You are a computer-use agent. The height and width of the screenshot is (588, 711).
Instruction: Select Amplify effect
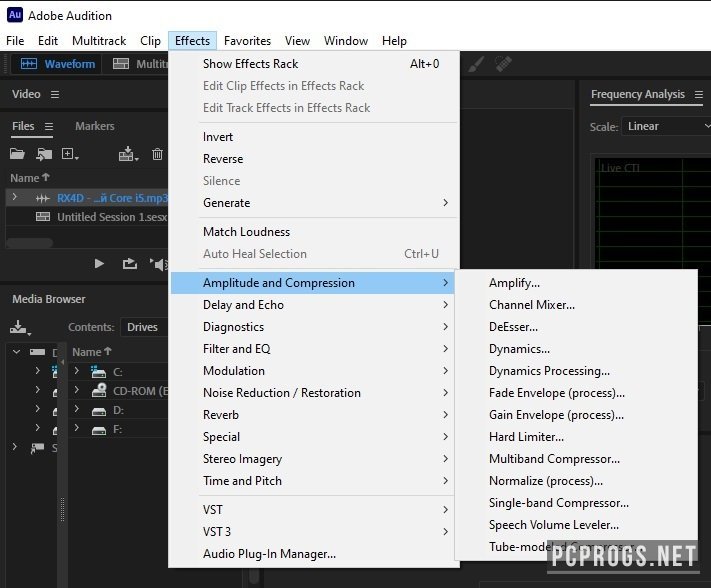coord(577,283)
